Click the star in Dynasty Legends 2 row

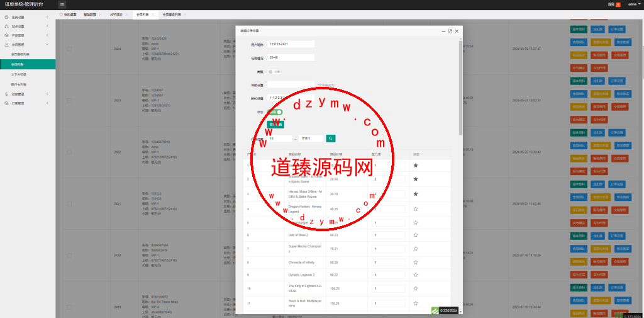pos(416,275)
